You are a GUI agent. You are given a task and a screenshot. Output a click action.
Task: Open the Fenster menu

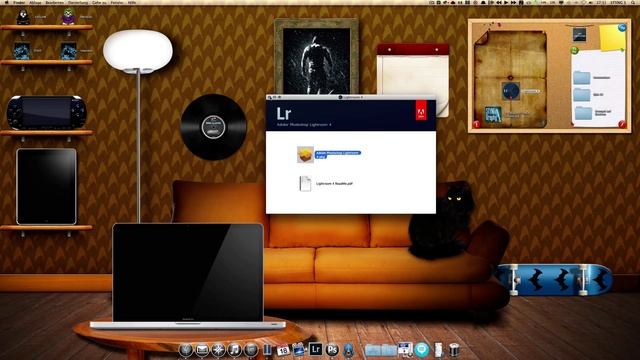(x=117, y=2)
